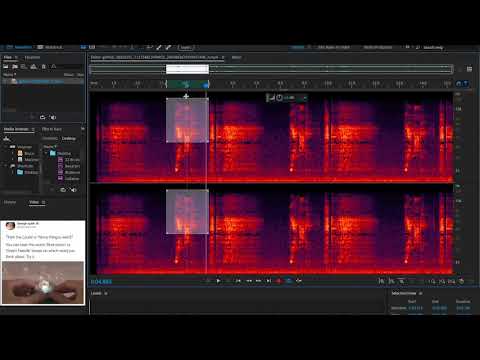
Task: Select the Default workspace tab
Action: click(297, 47)
